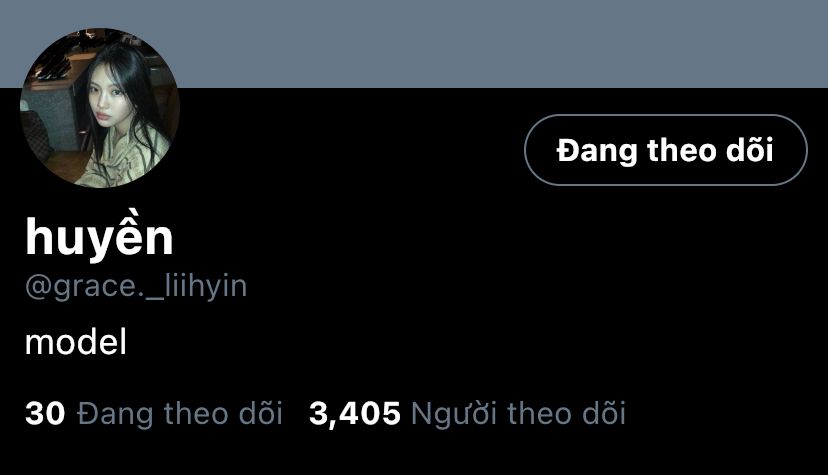This screenshot has width=828, height=475.
Task: Show accounts huyền is following
Action: coord(154,413)
